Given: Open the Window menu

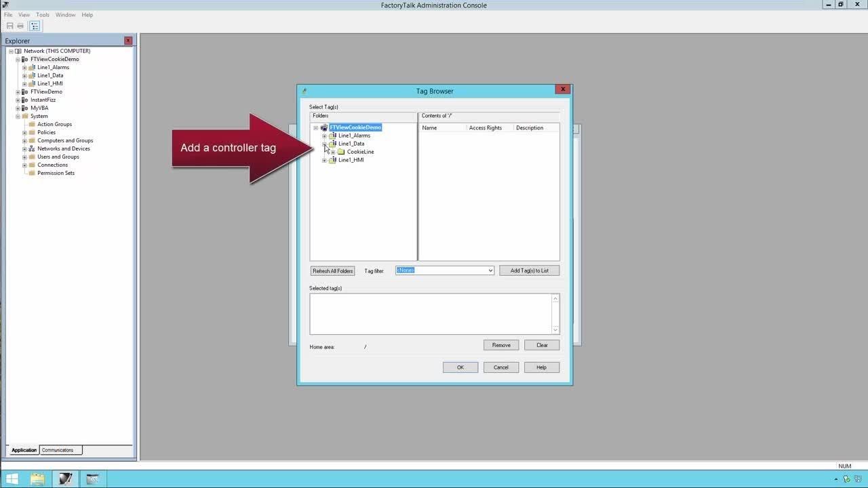Looking at the screenshot, I should point(66,15).
